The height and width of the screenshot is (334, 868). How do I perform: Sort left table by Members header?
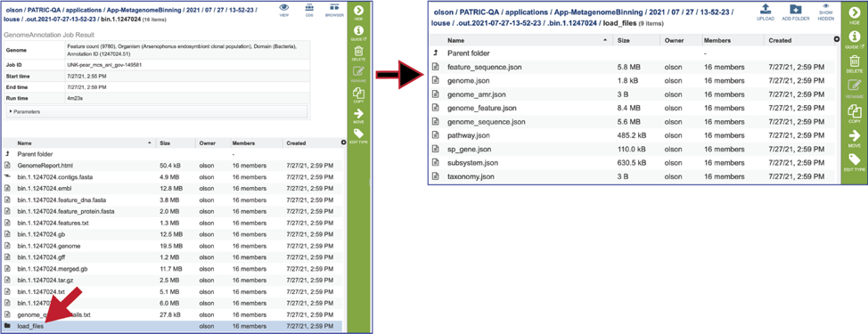tap(243, 143)
